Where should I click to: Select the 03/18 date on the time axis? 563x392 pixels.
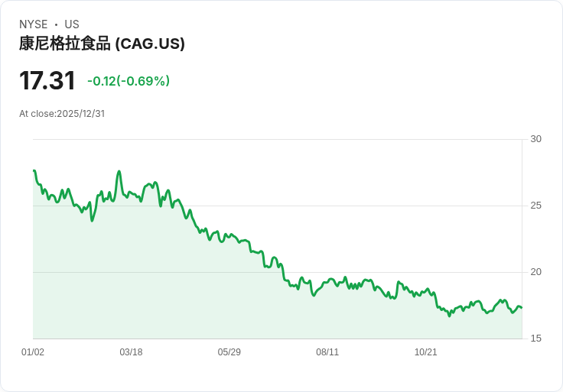[131, 352]
